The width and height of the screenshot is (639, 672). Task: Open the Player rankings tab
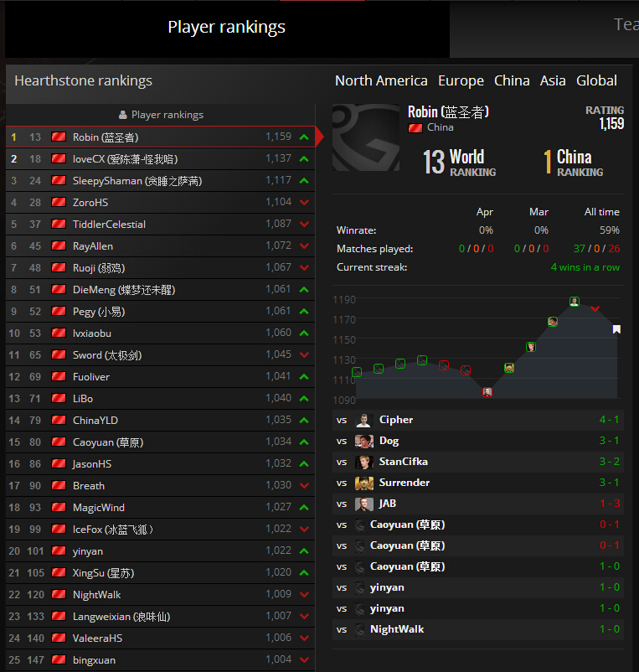click(x=227, y=28)
